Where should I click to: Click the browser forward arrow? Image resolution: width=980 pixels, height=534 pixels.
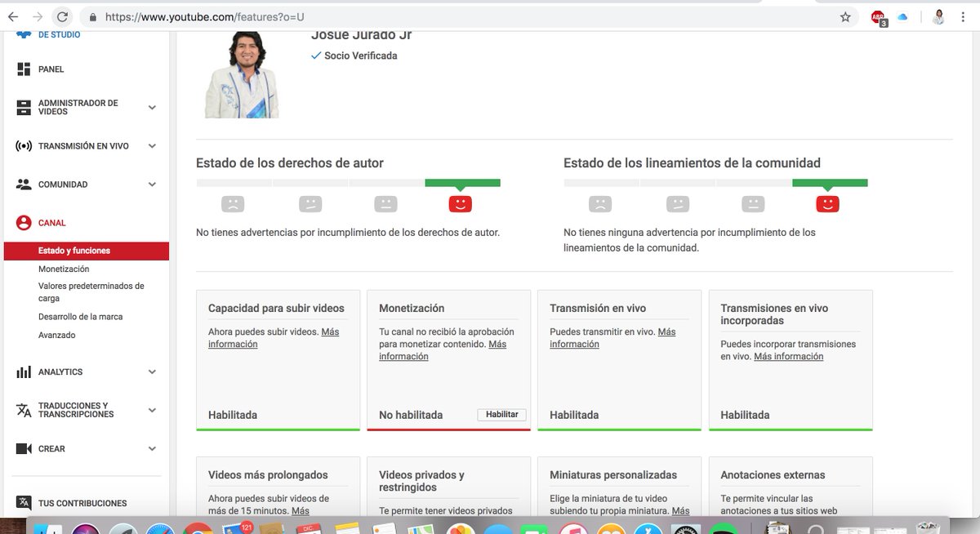point(38,16)
